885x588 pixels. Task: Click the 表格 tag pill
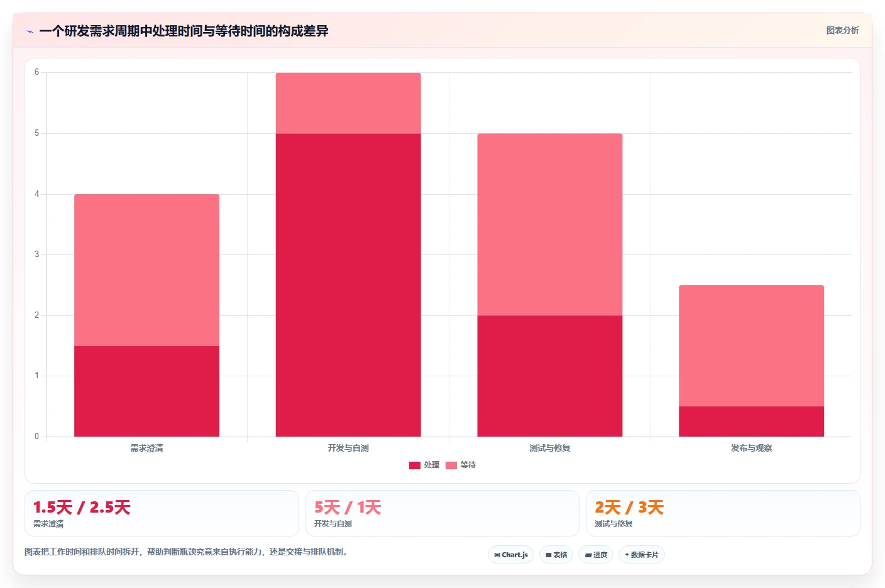tap(556, 555)
